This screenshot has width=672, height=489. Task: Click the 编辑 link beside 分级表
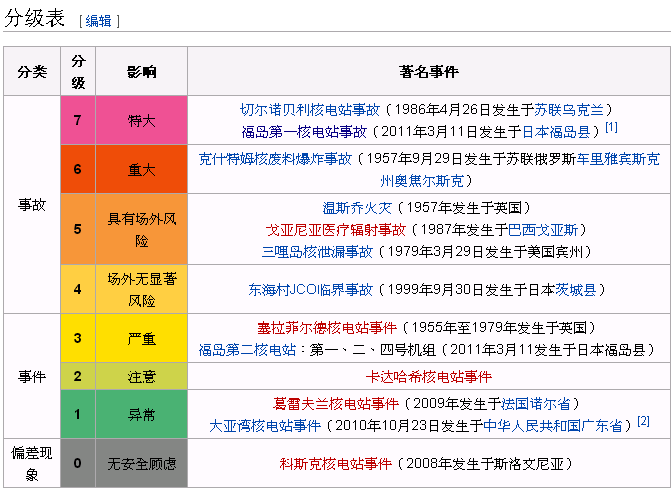98,21
